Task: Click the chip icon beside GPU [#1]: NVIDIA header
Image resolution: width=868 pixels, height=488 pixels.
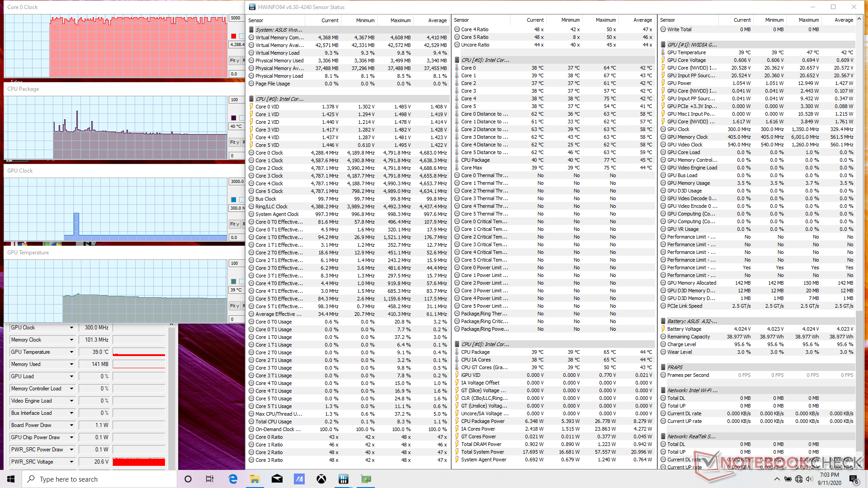Action: pyautogui.click(x=663, y=45)
